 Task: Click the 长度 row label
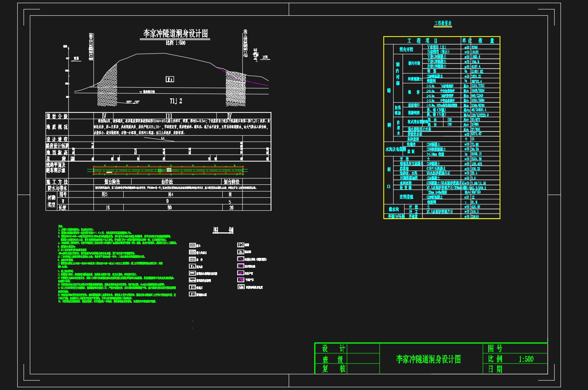63,208
